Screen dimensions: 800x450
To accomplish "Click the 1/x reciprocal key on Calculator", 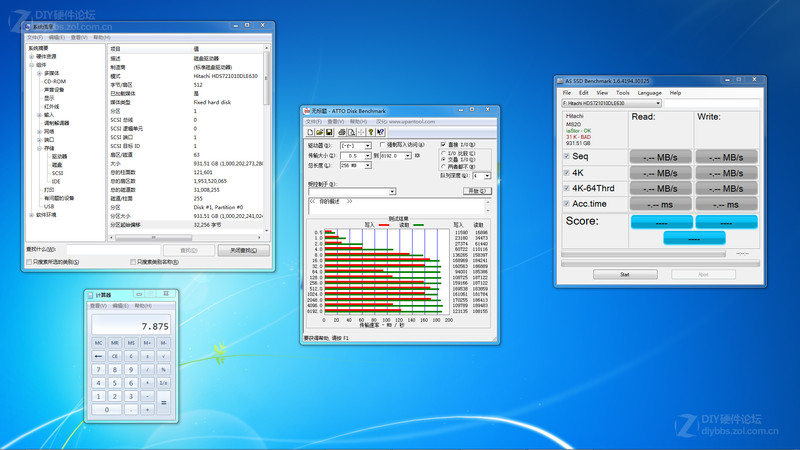I will pos(163,383).
